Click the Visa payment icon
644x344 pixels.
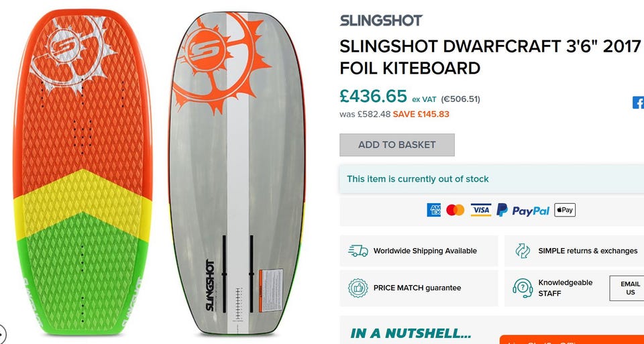pos(480,210)
